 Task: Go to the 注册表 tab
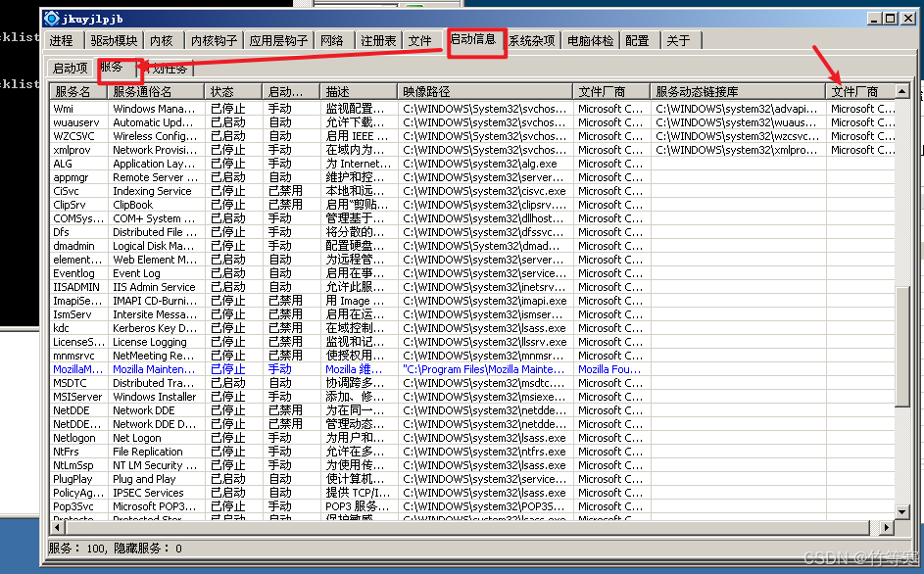pos(378,41)
